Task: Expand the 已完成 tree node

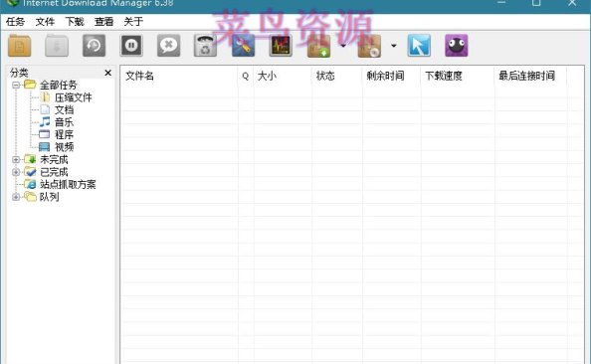Action: coord(16,172)
